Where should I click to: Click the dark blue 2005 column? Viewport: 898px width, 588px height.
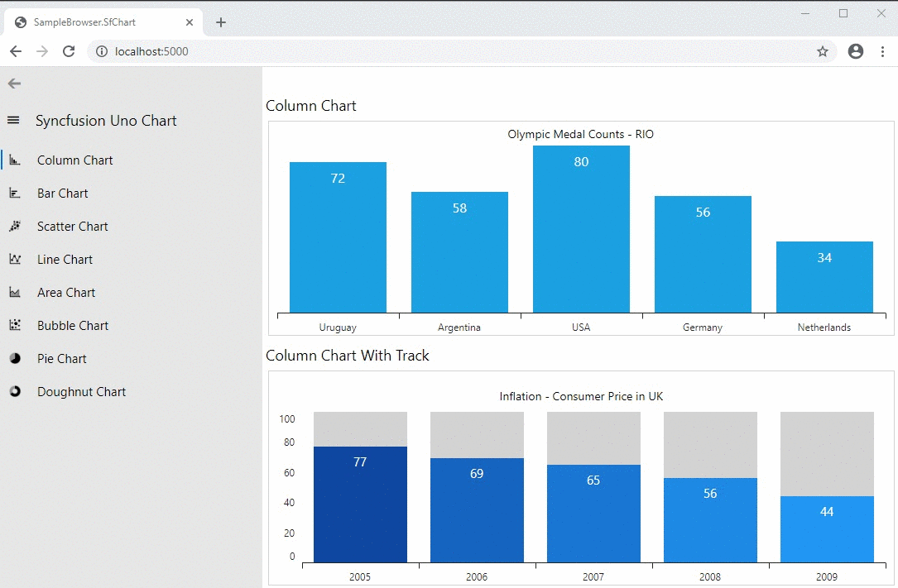pos(360,504)
